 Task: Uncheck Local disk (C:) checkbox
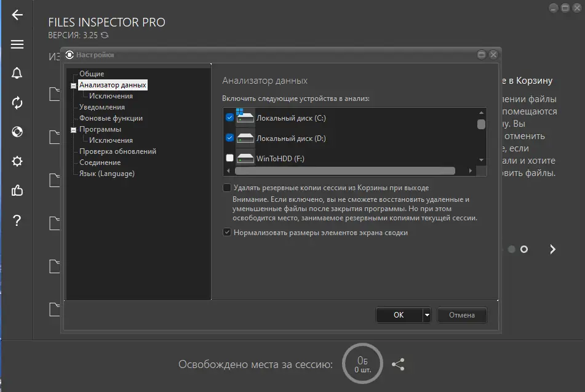coord(229,117)
